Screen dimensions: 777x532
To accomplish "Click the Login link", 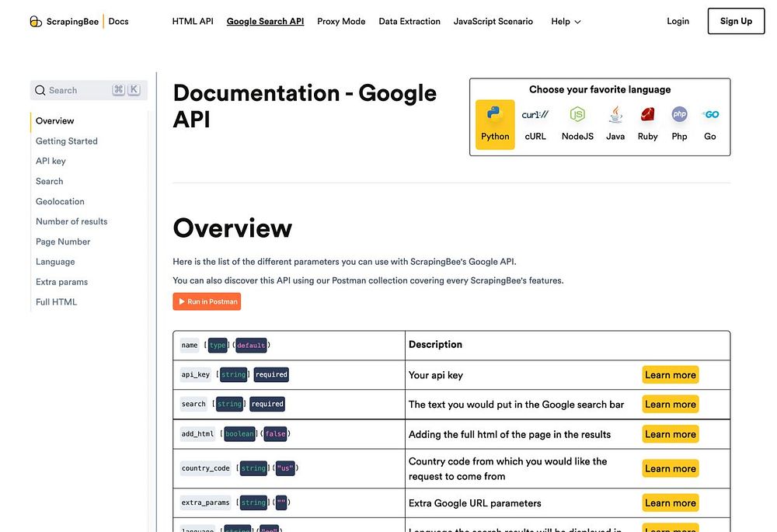I will 678,21.
